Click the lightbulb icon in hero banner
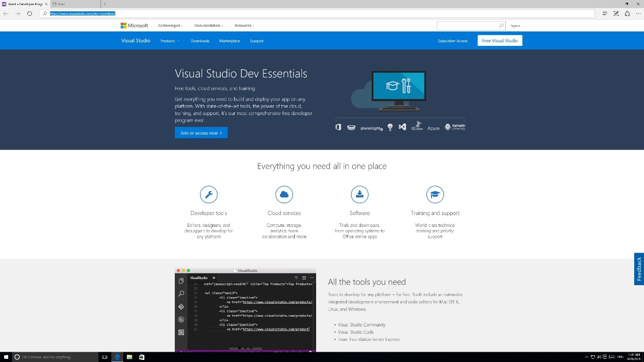The height and width of the screenshot is (362, 644). pos(390,127)
